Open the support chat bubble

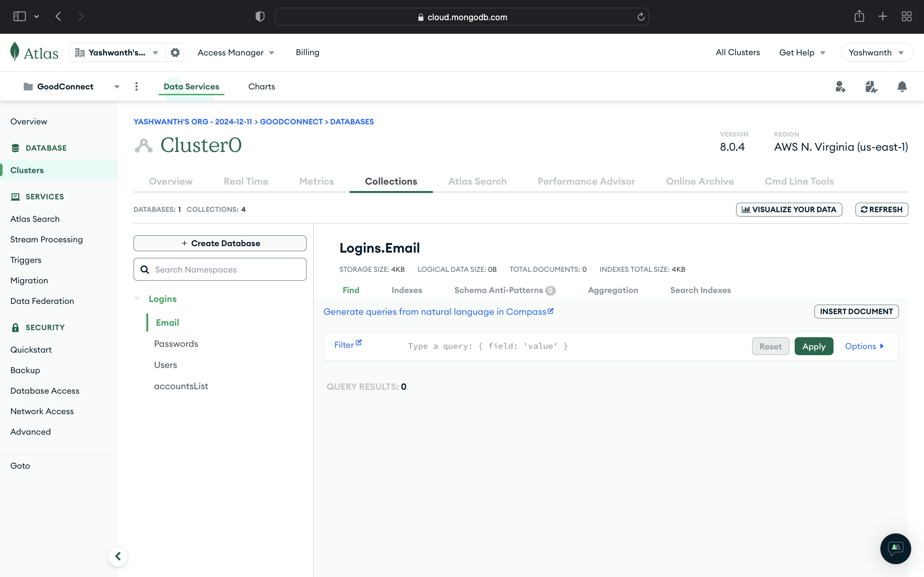click(x=895, y=548)
